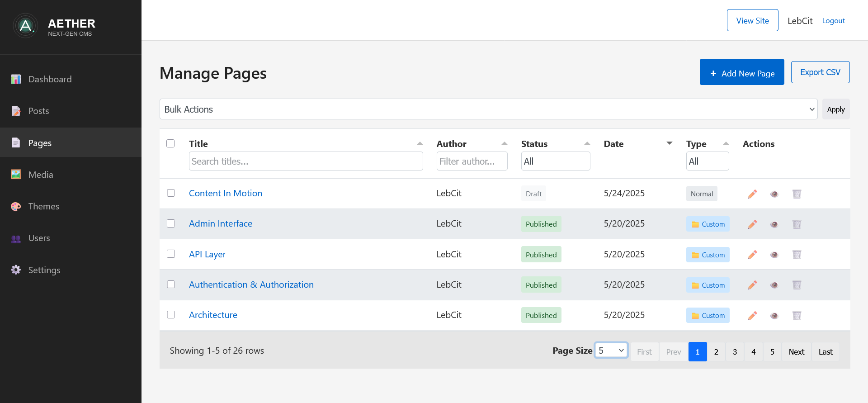Click the Themes palette icon in sidebar
Screen dimensions: 868x403
pos(16,206)
